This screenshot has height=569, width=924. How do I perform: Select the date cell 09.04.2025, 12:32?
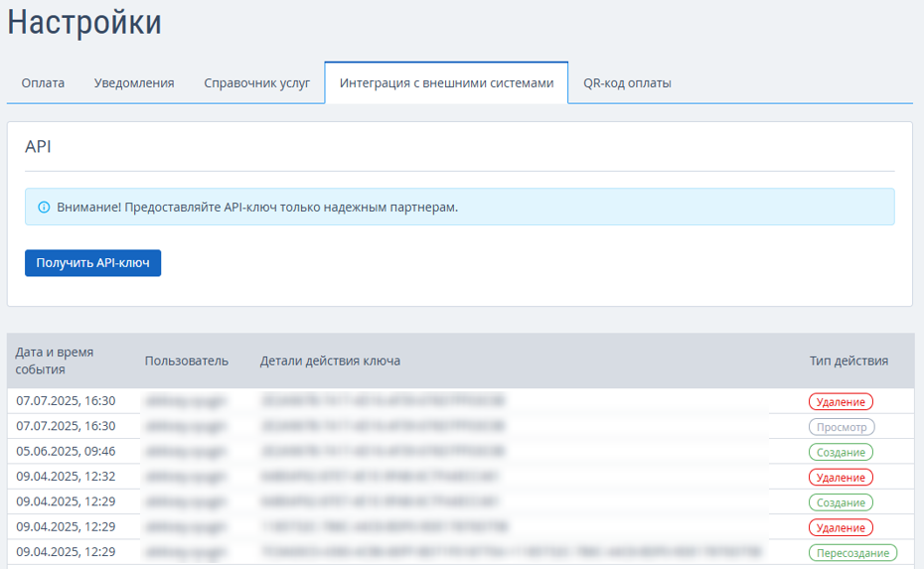(66, 477)
